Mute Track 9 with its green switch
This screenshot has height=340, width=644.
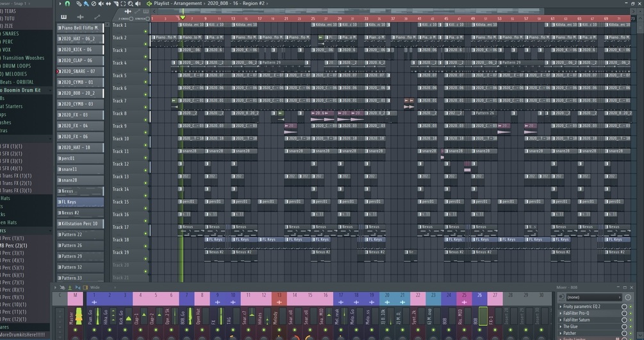tap(145, 132)
